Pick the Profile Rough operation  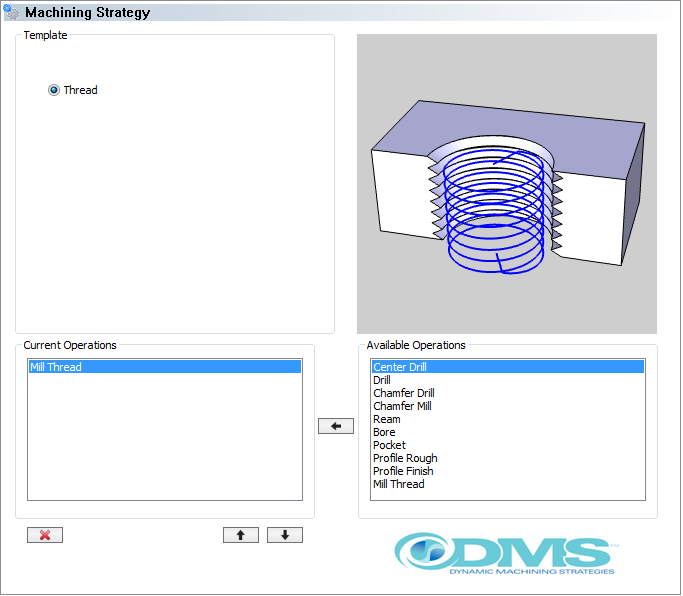pyautogui.click(x=507, y=458)
